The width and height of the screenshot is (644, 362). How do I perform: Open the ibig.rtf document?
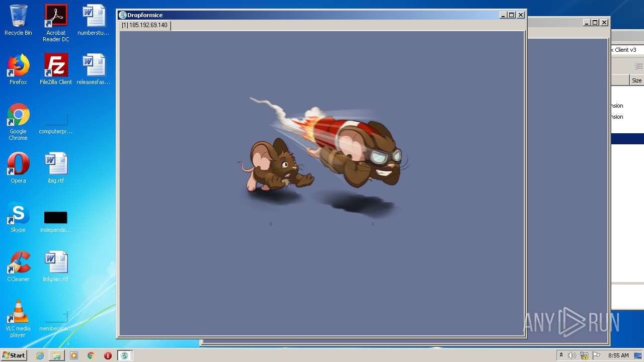[56, 168]
